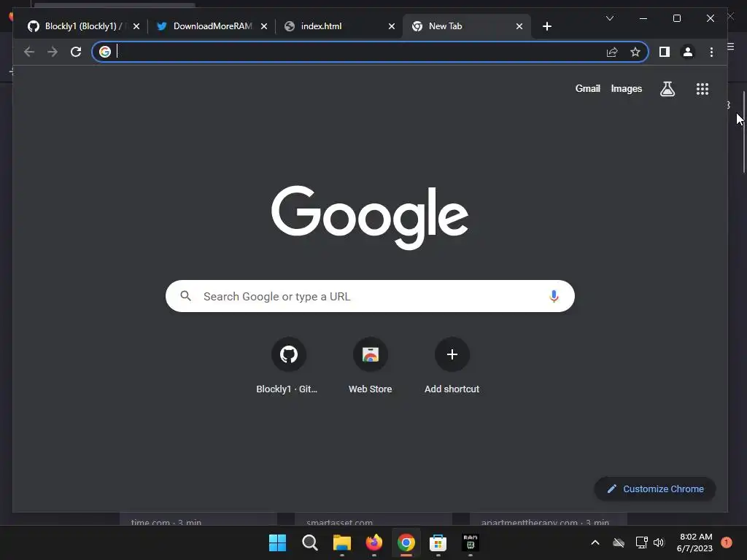Close the index.html tab
The height and width of the screenshot is (560, 747).
[x=392, y=26]
